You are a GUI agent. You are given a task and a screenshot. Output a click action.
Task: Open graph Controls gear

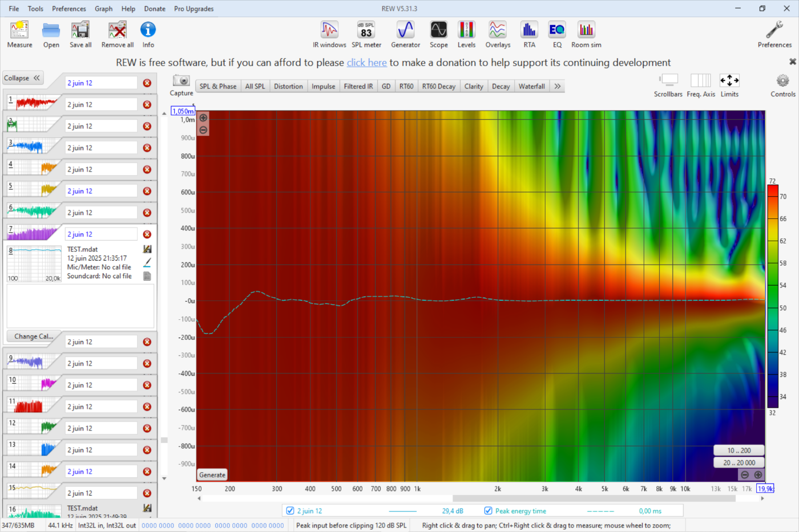coord(782,81)
